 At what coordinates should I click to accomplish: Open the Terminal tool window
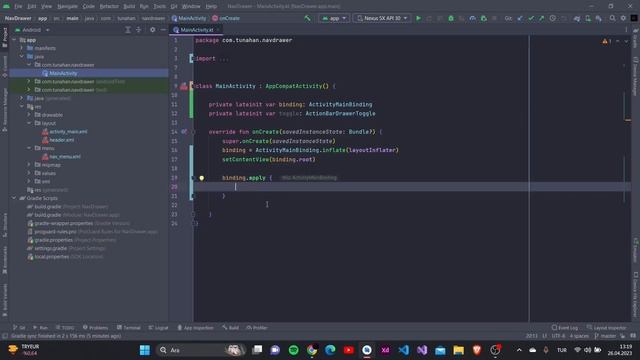(x=129, y=328)
